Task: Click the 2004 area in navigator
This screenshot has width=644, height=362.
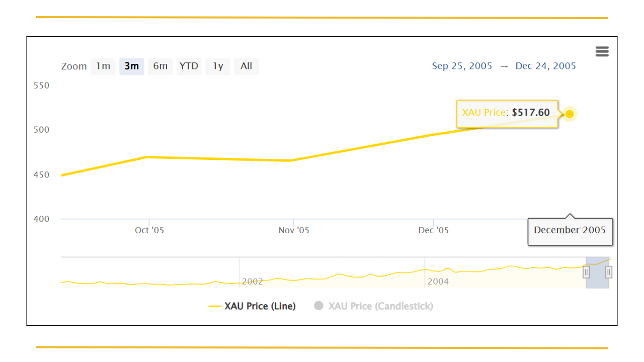Action: (x=438, y=282)
